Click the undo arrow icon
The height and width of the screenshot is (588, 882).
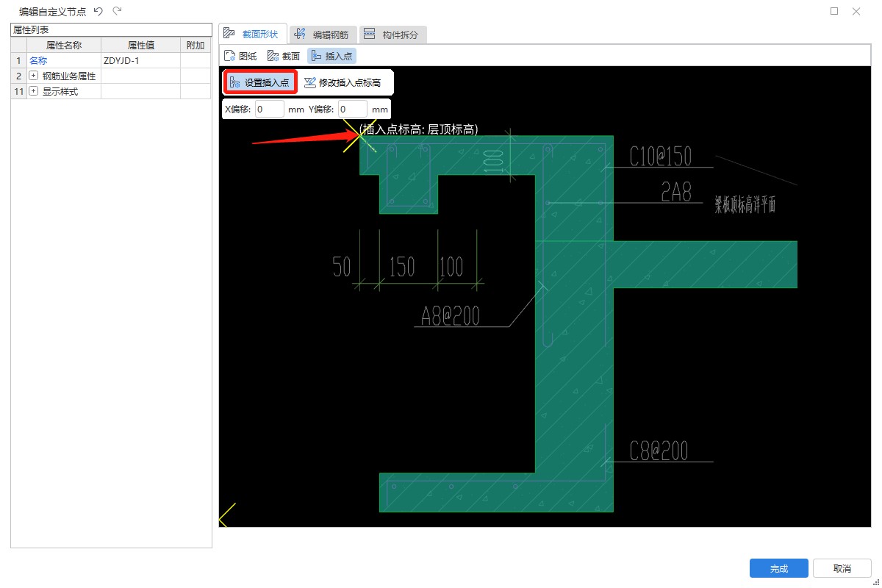click(x=98, y=11)
